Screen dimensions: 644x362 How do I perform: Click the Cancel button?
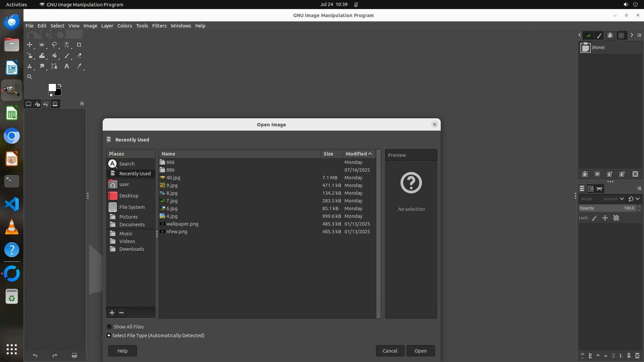tap(390, 351)
